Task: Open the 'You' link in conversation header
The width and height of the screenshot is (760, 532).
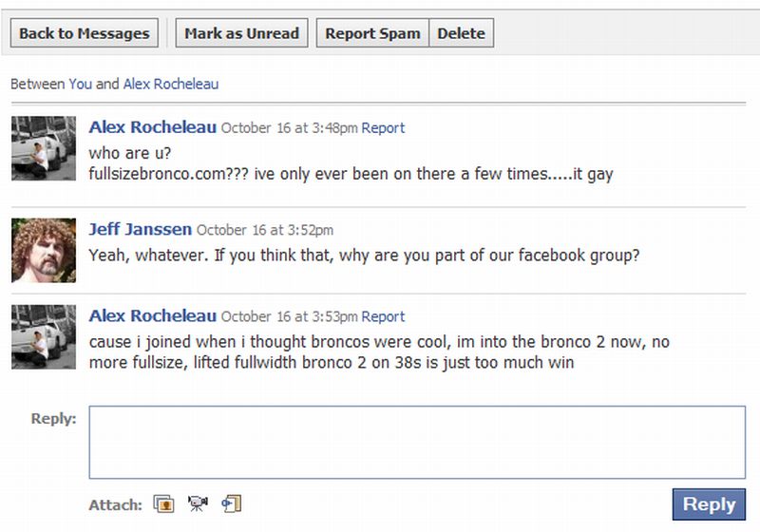Action: click(x=80, y=84)
